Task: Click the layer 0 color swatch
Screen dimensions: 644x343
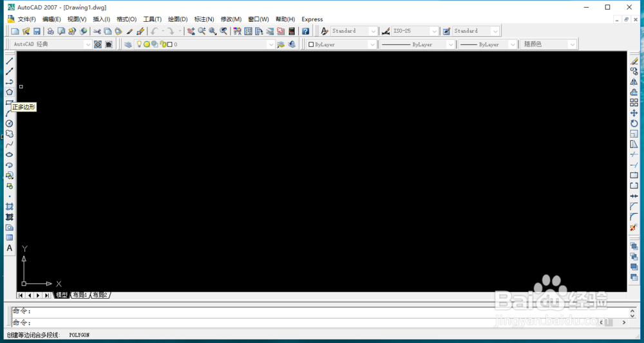Action: (x=169, y=44)
